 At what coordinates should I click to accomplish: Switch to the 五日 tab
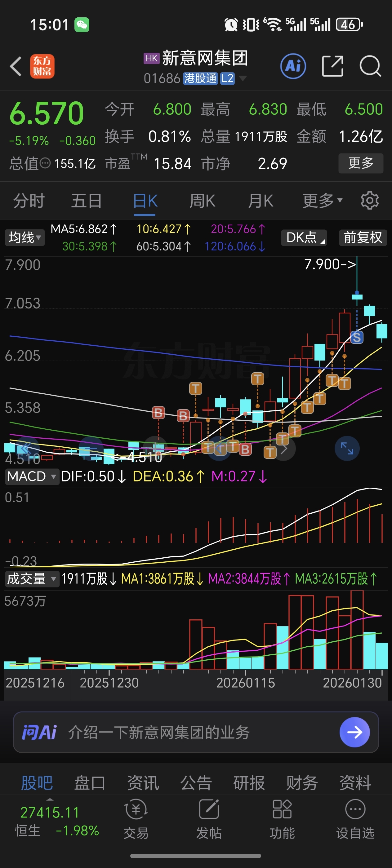point(87,201)
